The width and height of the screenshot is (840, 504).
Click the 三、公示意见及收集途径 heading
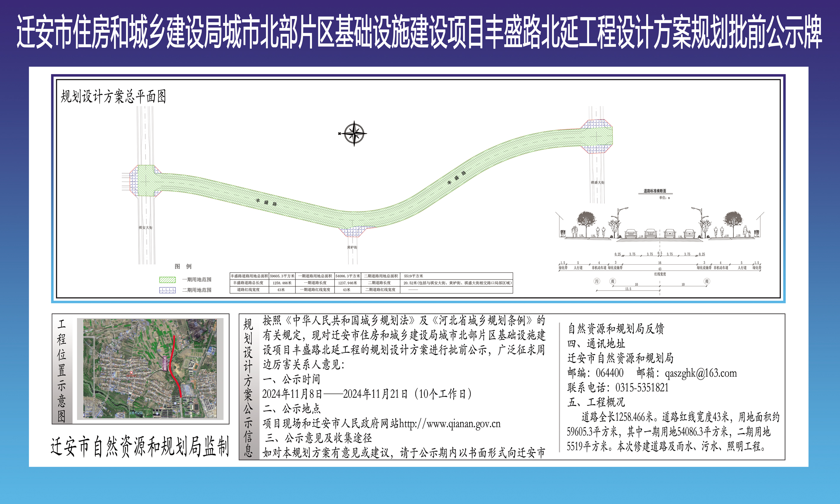319,438
